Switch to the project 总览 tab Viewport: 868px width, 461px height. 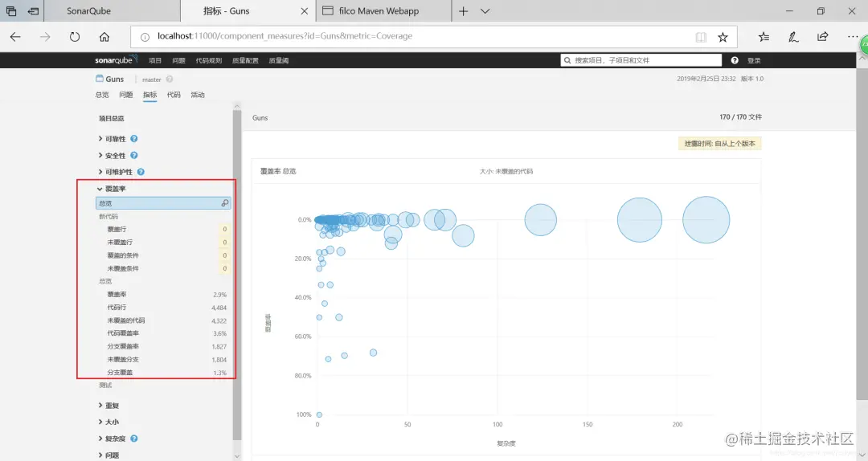tap(102, 95)
